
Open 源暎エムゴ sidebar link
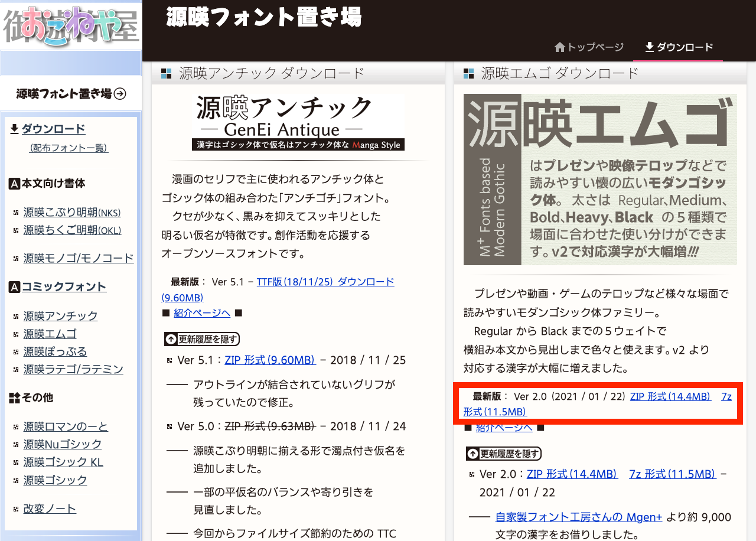[50, 334]
